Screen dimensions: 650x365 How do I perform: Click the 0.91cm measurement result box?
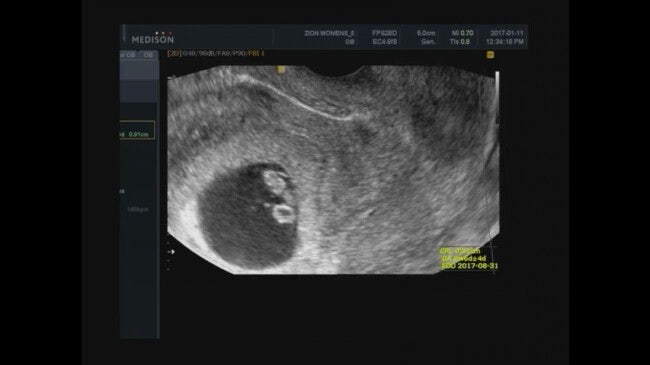click(137, 130)
